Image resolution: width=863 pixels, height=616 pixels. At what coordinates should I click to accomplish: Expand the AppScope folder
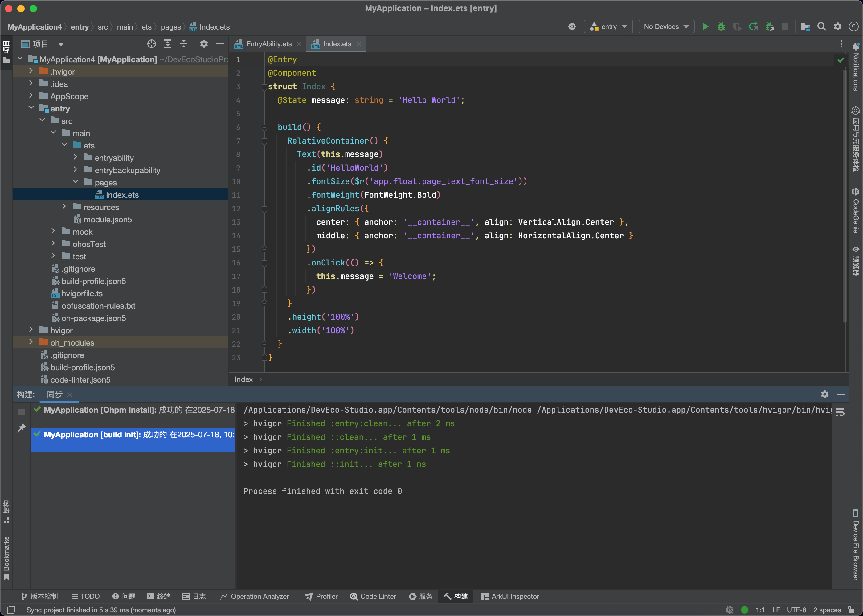pyautogui.click(x=31, y=96)
